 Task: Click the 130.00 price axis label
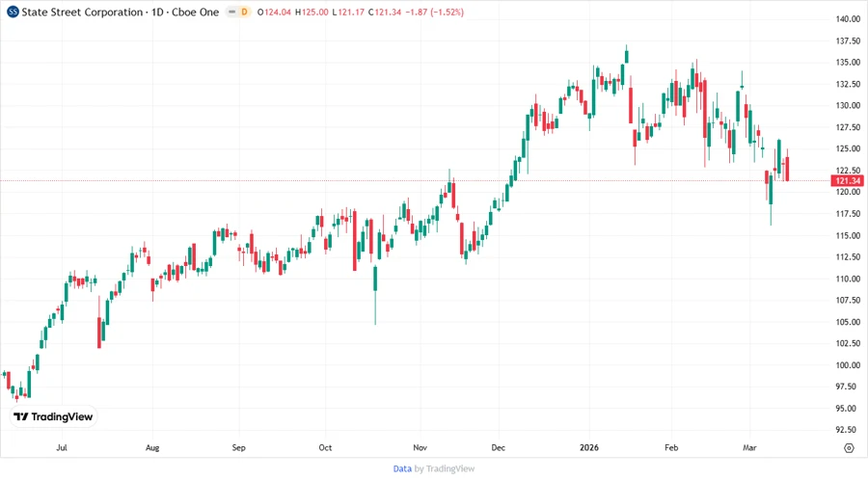(x=848, y=105)
